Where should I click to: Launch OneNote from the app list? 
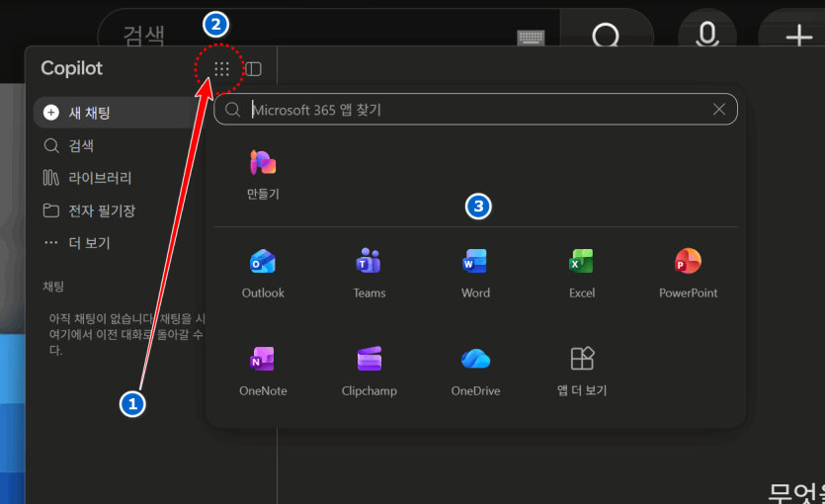point(263,371)
